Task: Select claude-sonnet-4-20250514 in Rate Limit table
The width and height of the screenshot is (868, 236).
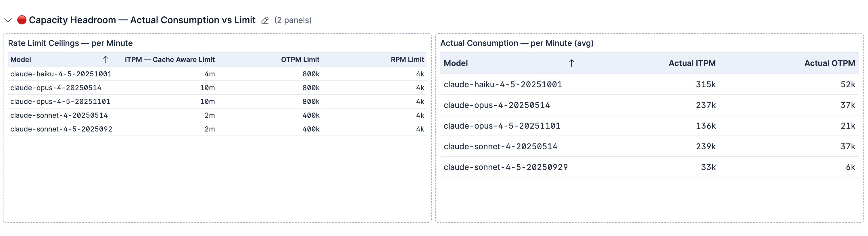Action: [59, 115]
